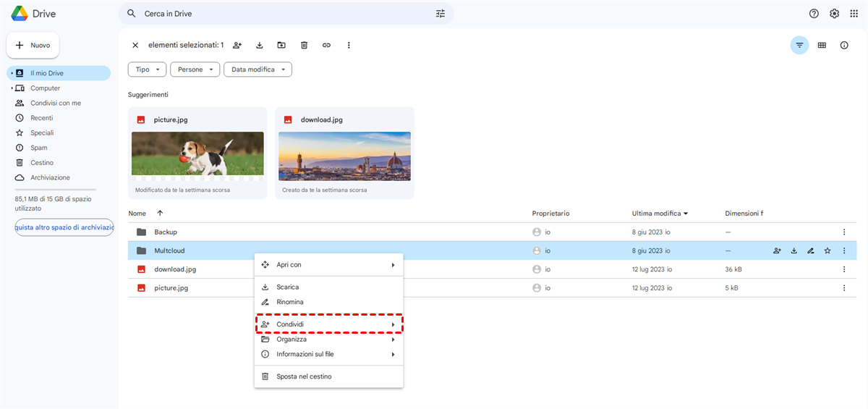Click Acquista altro spazio di archiviazione button
Image resolution: width=868 pixels, height=409 pixels.
click(x=64, y=227)
